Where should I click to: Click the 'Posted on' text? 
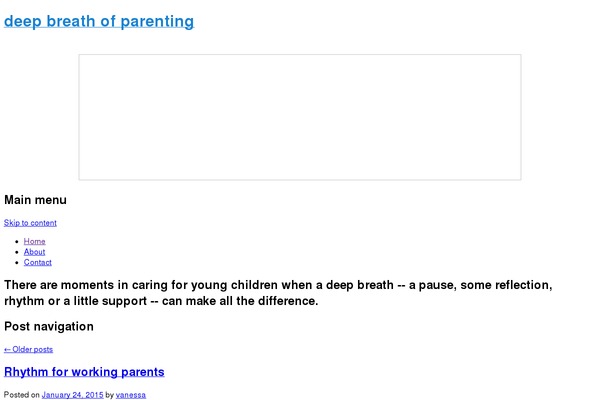[21, 395]
